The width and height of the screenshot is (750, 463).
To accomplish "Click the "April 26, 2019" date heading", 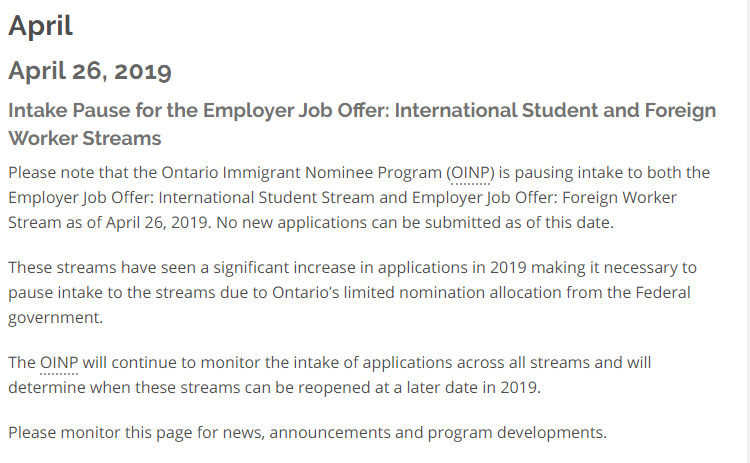I will (x=90, y=71).
